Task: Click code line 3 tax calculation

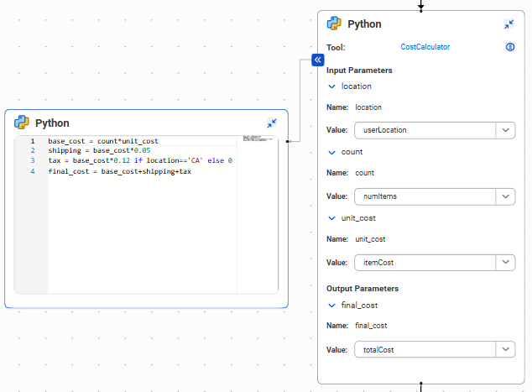Action: pyautogui.click(x=140, y=160)
